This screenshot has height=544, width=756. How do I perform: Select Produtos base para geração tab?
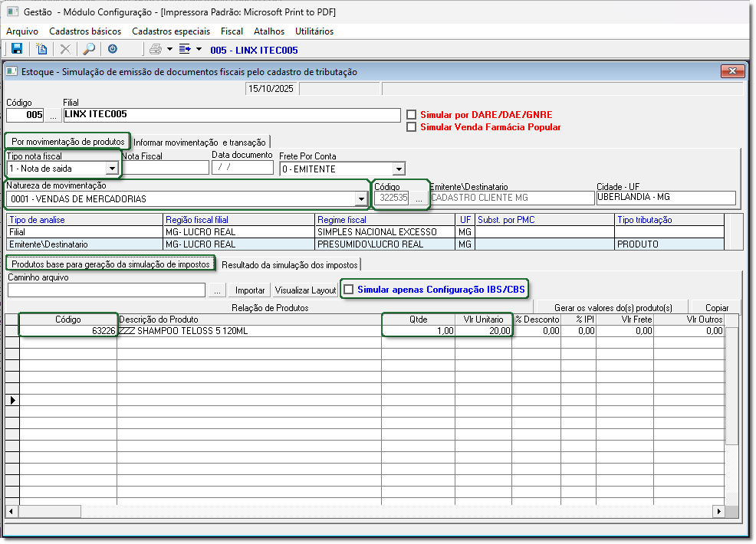click(111, 264)
